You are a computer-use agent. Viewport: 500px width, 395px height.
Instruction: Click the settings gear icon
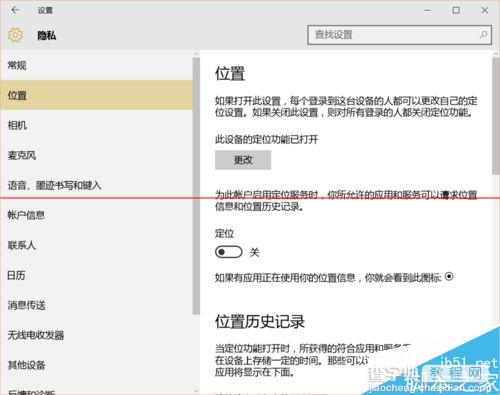click(15, 35)
